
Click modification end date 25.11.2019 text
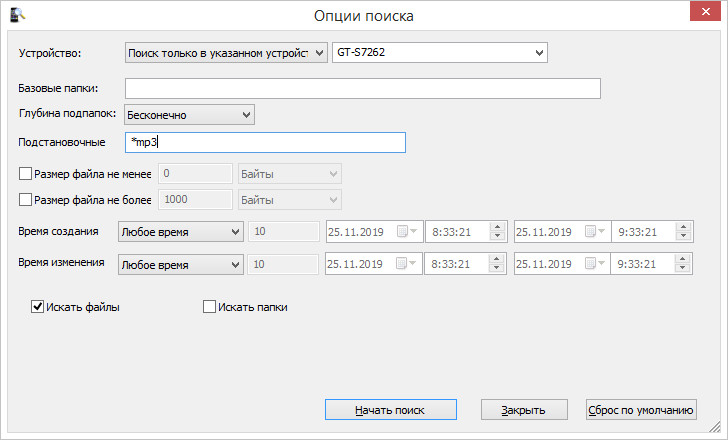point(544,264)
